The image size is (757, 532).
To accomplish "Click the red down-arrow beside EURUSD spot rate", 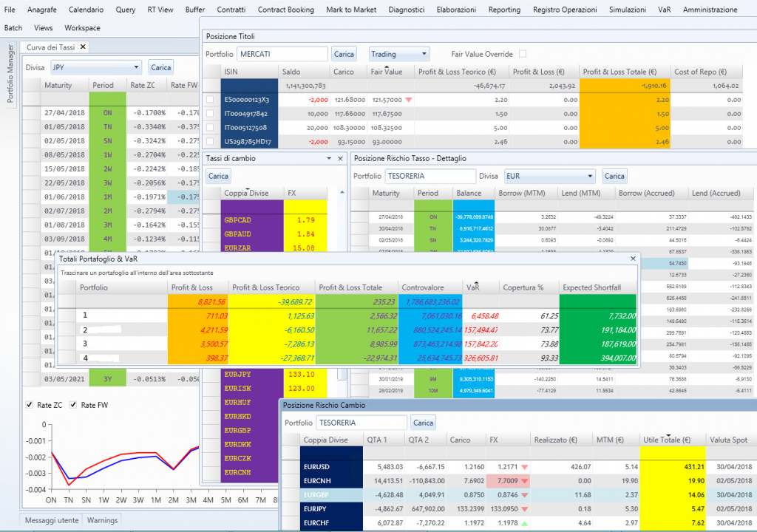I will tap(525, 467).
